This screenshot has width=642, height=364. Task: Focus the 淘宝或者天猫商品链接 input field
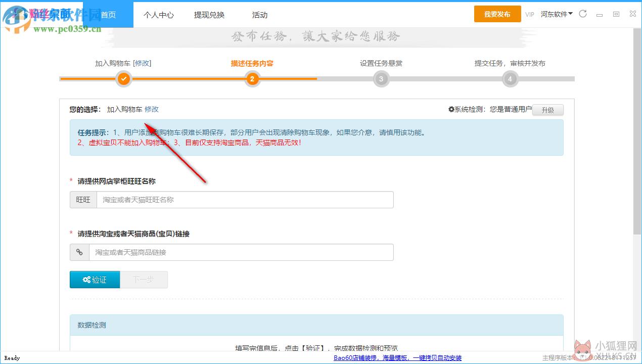tap(241, 252)
